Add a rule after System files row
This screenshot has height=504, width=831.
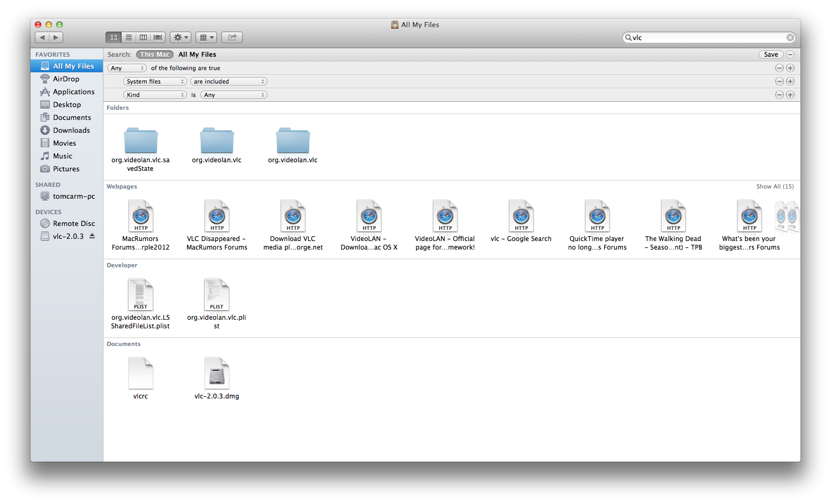click(x=790, y=81)
